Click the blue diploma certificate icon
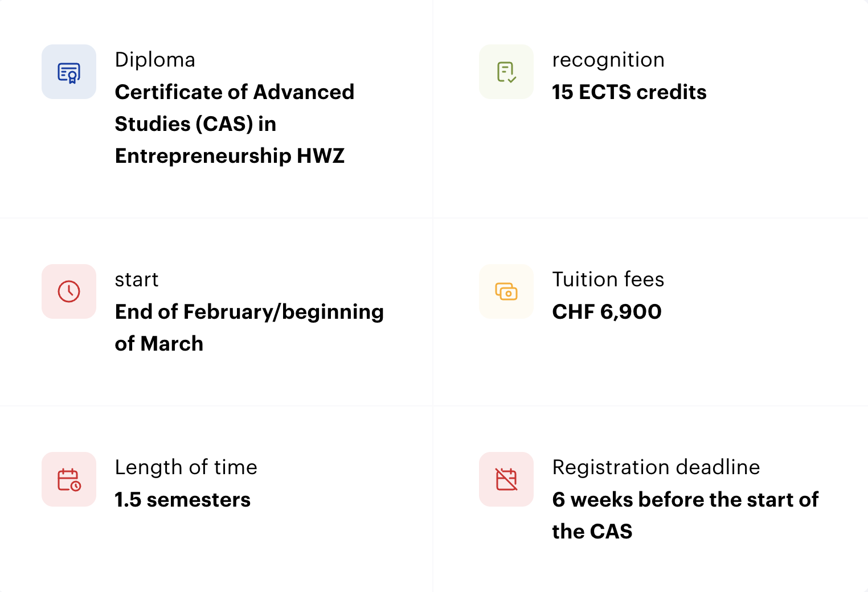The height and width of the screenshot is (592, 868). pyautogui.click(x=69, y=72)
